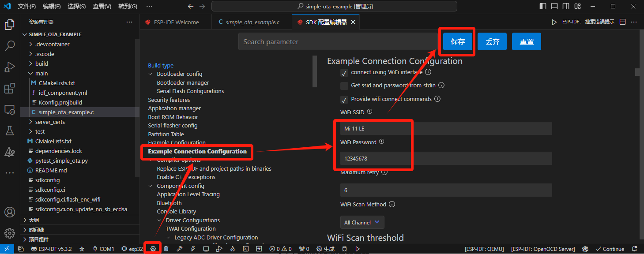Open the Extensions view
The image size is (644, 254).
(10, 89)
